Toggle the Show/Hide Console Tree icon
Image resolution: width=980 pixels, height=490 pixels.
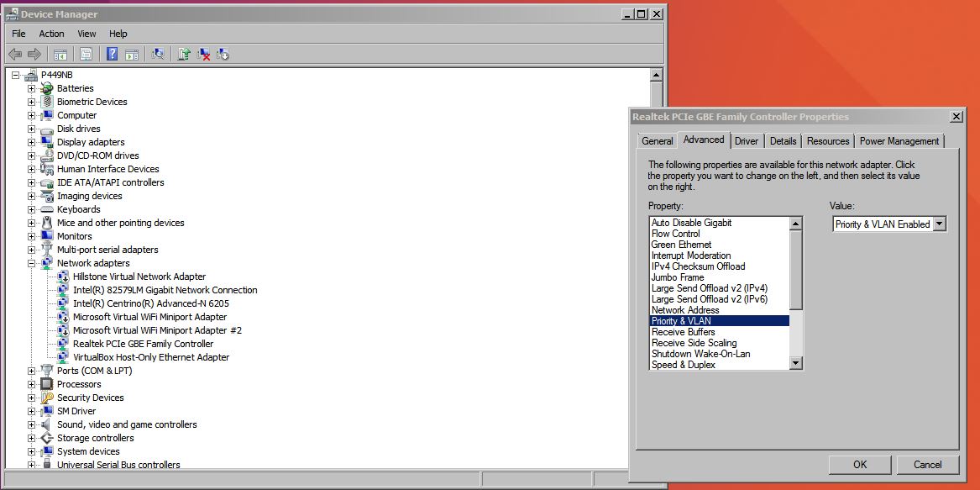point(60,55)
